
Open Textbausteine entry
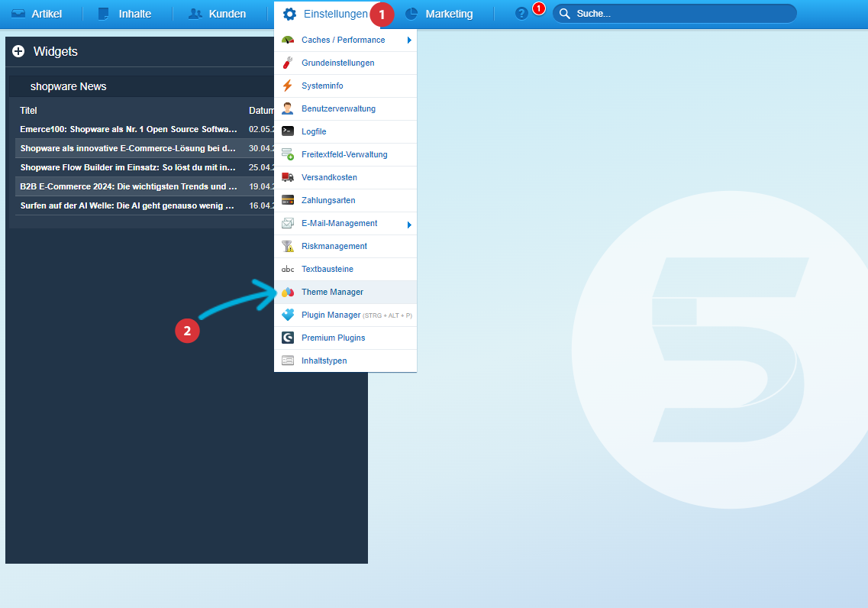coord(345,269)
